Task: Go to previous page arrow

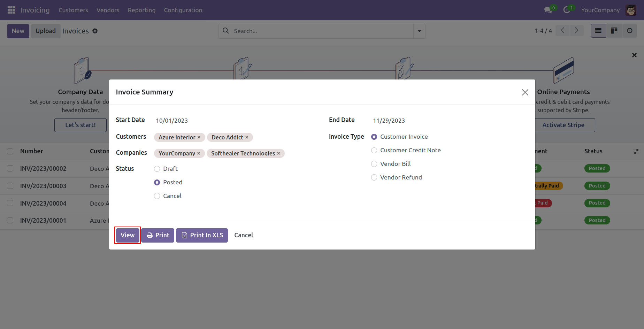Action: (x=562, y=31)
